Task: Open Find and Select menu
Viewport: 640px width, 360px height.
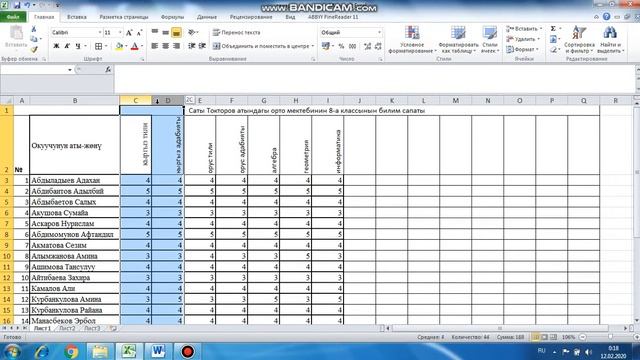Action: coord(611,40)
